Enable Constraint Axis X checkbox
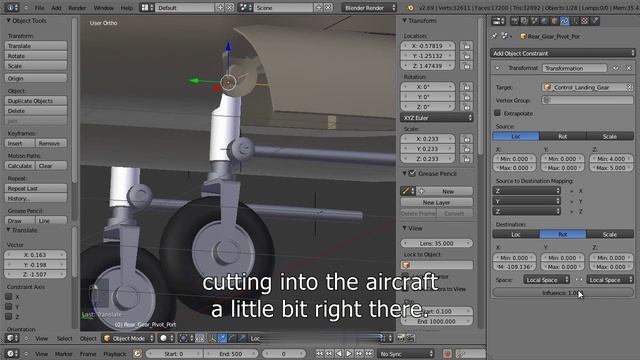The image size is (640, 360). pyautogui.click(x=9, y=297)
